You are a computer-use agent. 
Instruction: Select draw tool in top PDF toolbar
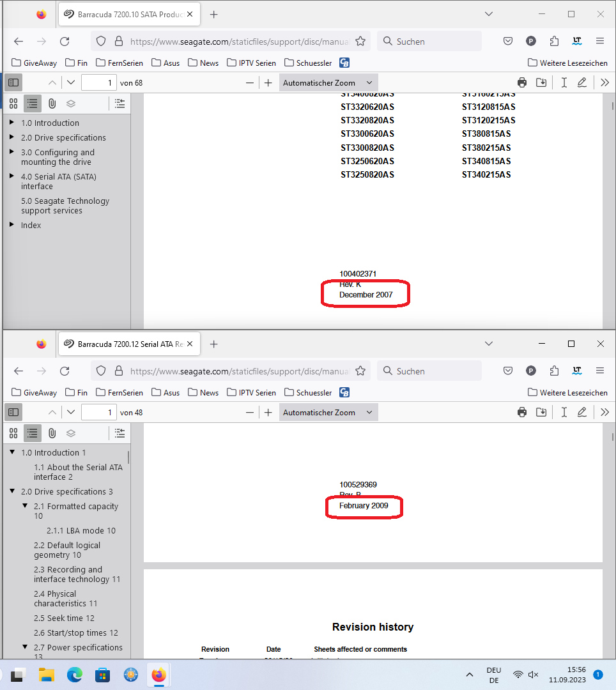click(x=581, y=82)
